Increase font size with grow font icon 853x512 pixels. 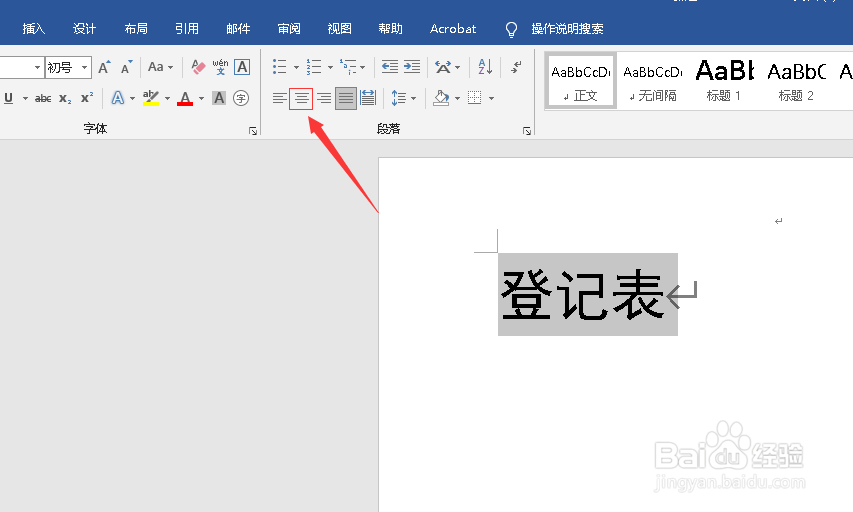[x=104, y=67]
